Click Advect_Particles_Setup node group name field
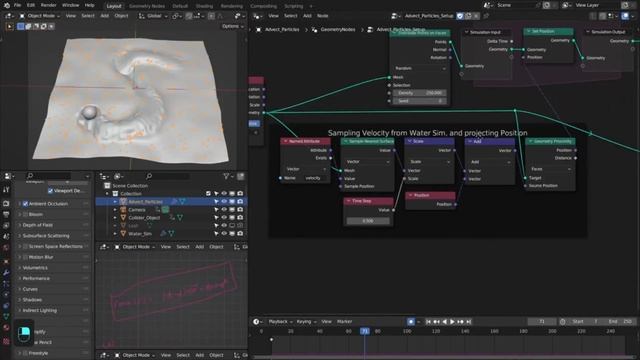640x360 pixels. (429, 16)
